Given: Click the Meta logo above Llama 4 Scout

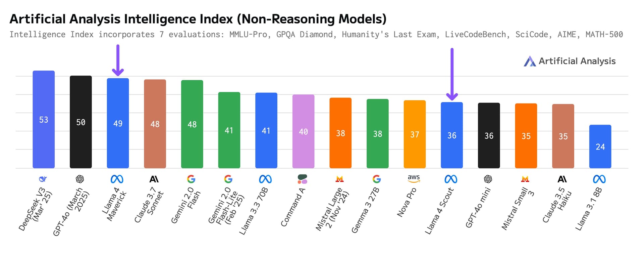Looking at the screenshot, I should click(451, 179).
